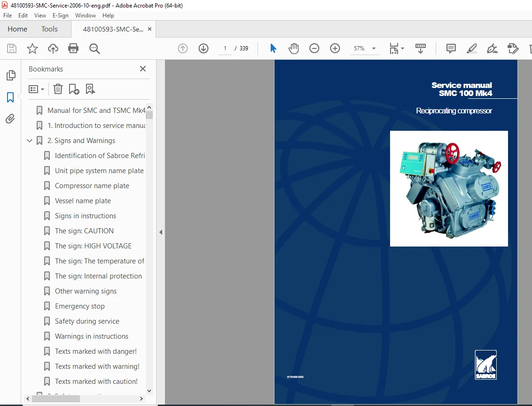Open the File menu
Image resolution: width=532 pixels, height=406 pixels.
8,15
